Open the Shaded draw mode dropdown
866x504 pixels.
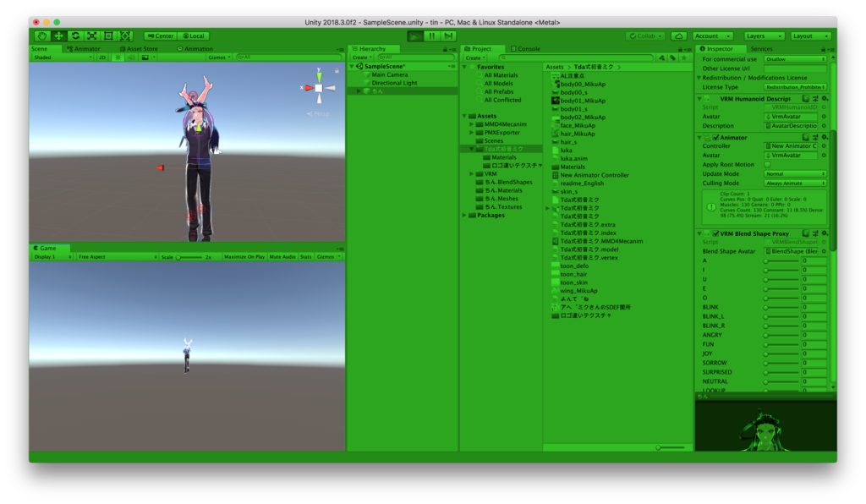tap(63, 57)
